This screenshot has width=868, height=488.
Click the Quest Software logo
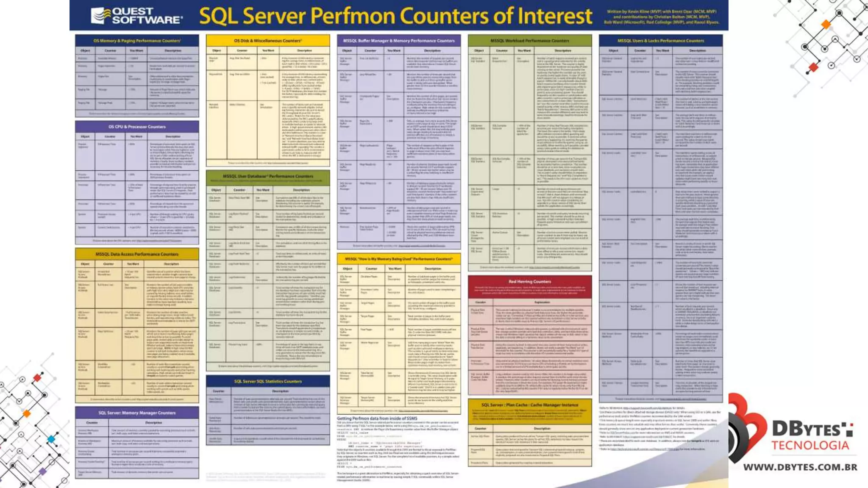click(x=136, y=16)
